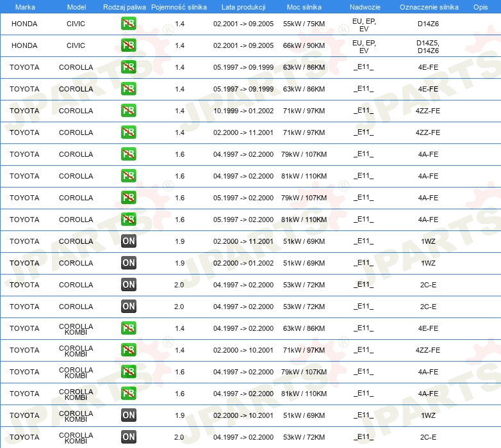
Task: Click petrol icon in Corolla 05.1997 81kW / 110KM row
Action: 128,220
